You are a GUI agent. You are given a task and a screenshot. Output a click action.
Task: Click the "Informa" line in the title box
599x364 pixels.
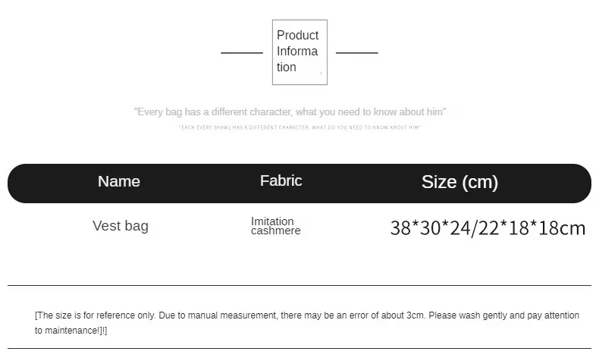click(x=297, y=52)
